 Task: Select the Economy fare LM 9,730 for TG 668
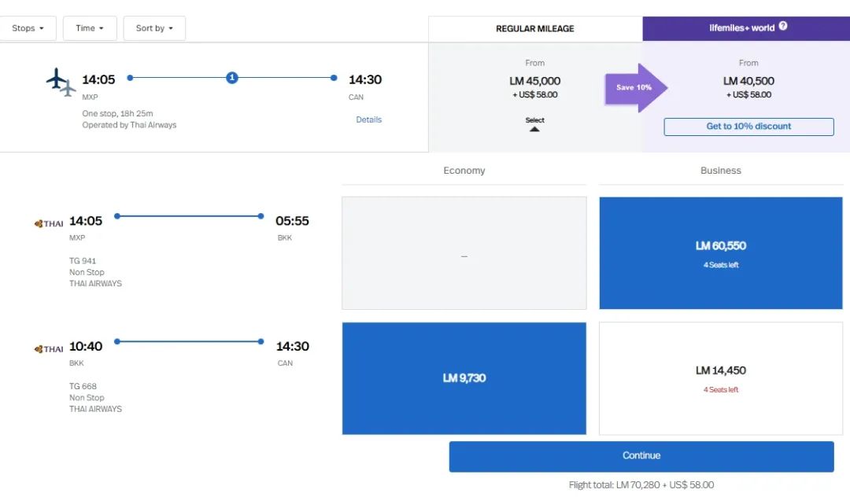tap(464, 378)
